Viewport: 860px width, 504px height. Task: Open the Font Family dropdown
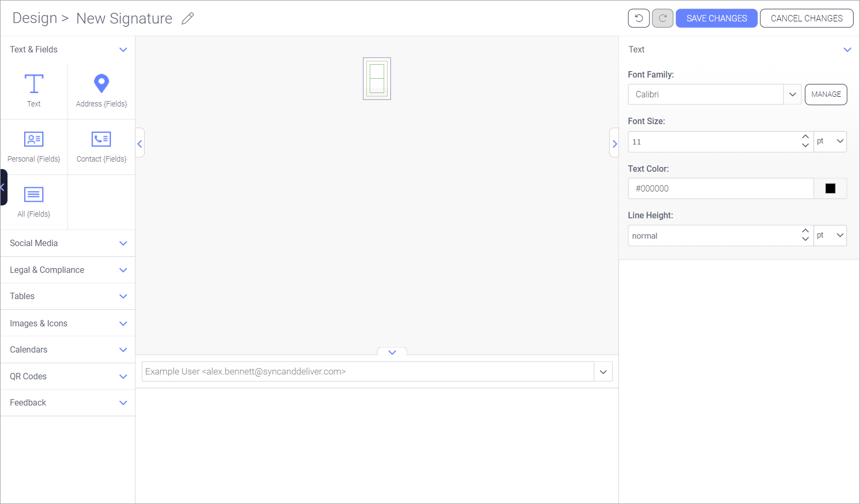click(792, 94)
